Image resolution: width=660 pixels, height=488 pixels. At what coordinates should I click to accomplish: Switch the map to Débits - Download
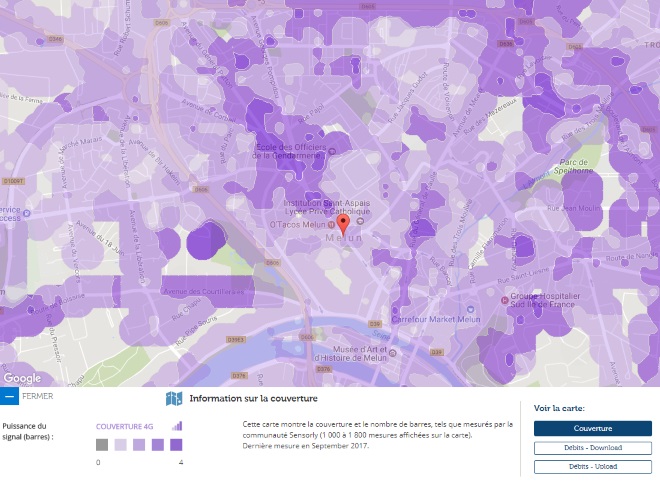(592, 447)
